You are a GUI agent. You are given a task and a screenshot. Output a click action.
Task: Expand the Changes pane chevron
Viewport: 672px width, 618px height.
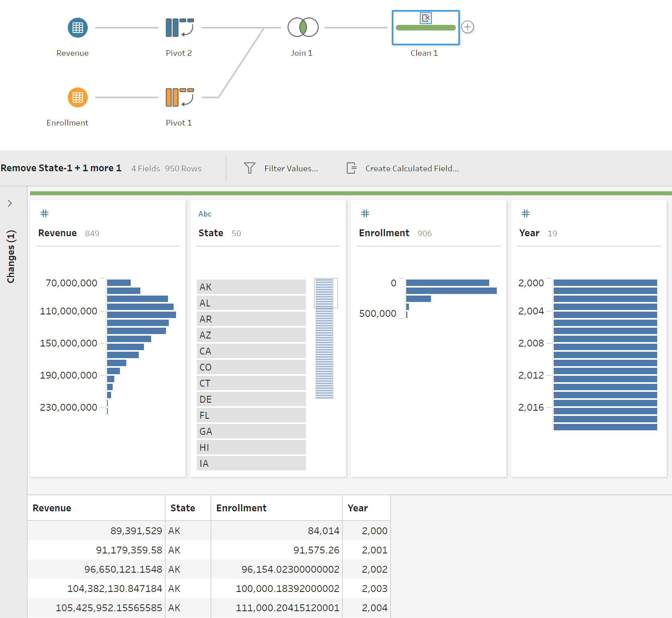click(x=10, y=203)
